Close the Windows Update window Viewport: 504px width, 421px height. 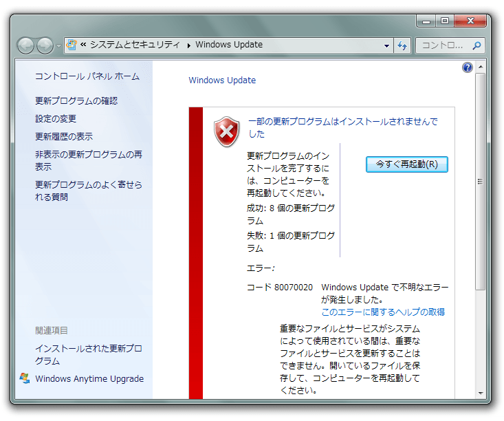tap(470, 21)
